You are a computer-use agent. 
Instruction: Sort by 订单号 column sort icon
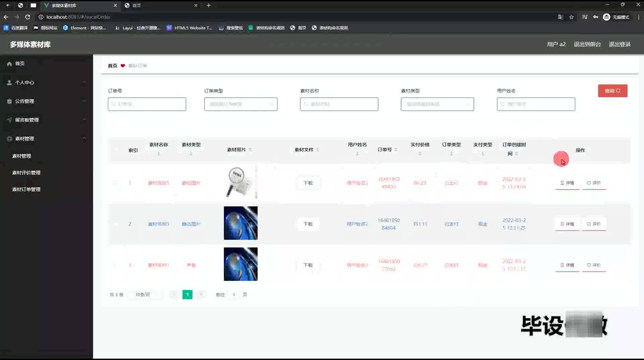pos(396,150)
